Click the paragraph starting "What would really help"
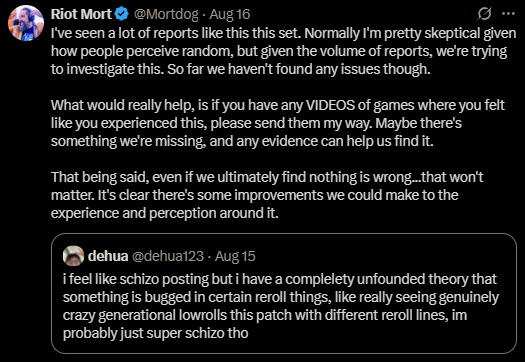Screen dimensions: 525x362 [278, 123]
